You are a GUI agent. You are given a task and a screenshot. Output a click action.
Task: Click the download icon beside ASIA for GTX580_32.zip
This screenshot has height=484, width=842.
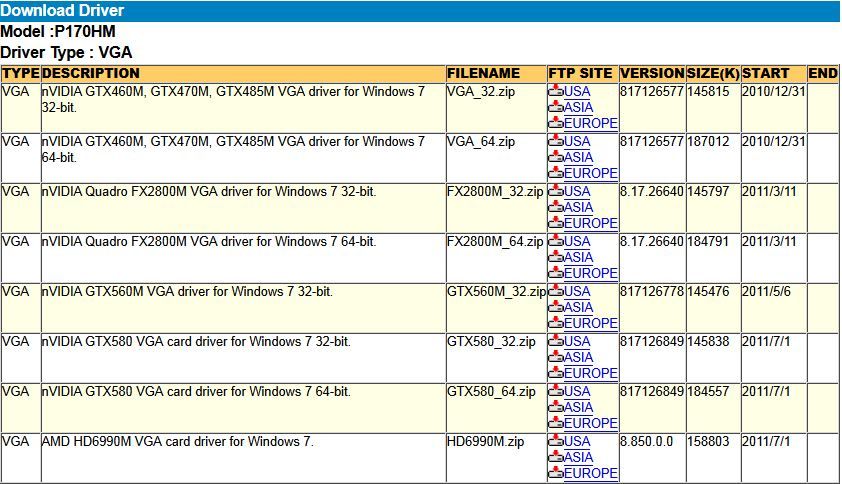tap(555, 357)
